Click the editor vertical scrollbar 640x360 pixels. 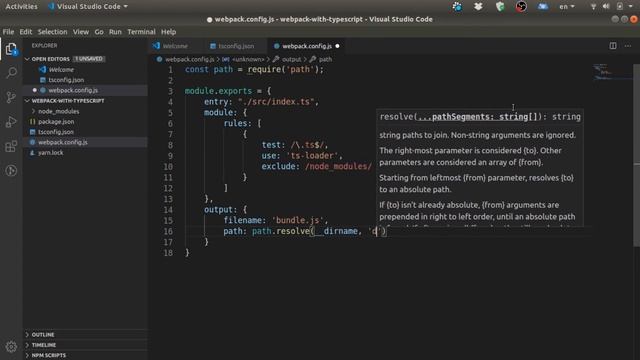pos(636,155)
